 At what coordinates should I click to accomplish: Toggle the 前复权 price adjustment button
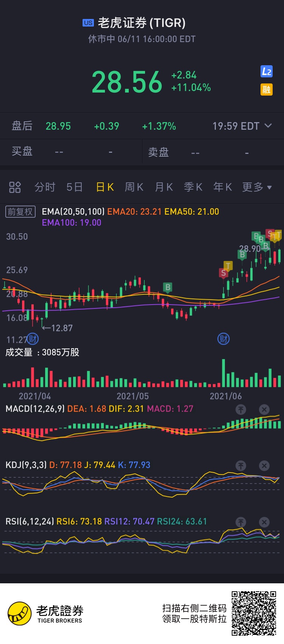coord(20,212)
